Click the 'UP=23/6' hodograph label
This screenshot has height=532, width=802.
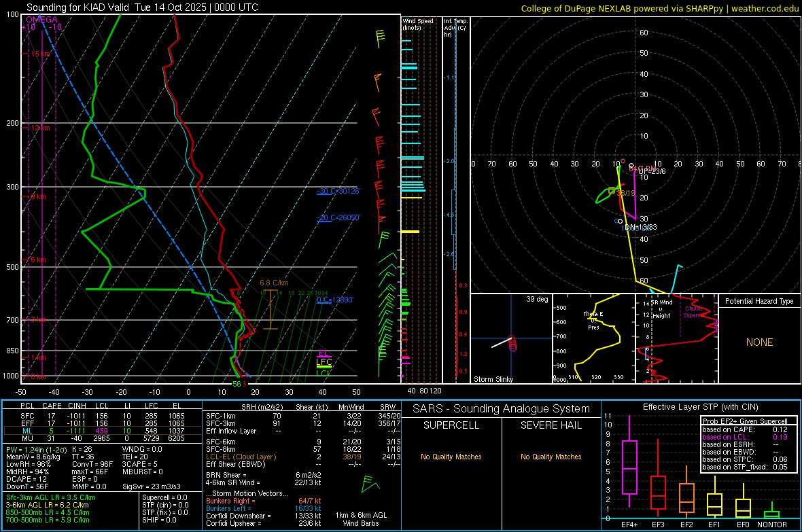point(652,171)
